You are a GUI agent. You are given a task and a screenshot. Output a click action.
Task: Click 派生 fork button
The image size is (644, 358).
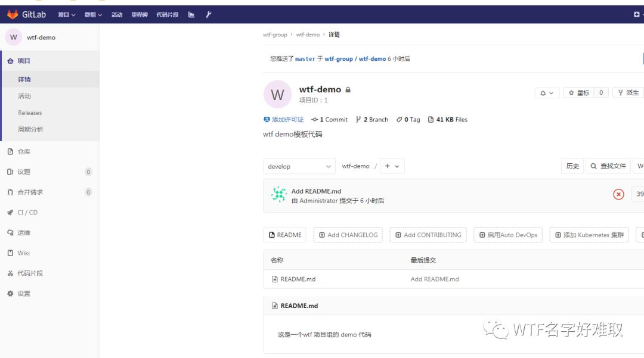click(628, 93)
